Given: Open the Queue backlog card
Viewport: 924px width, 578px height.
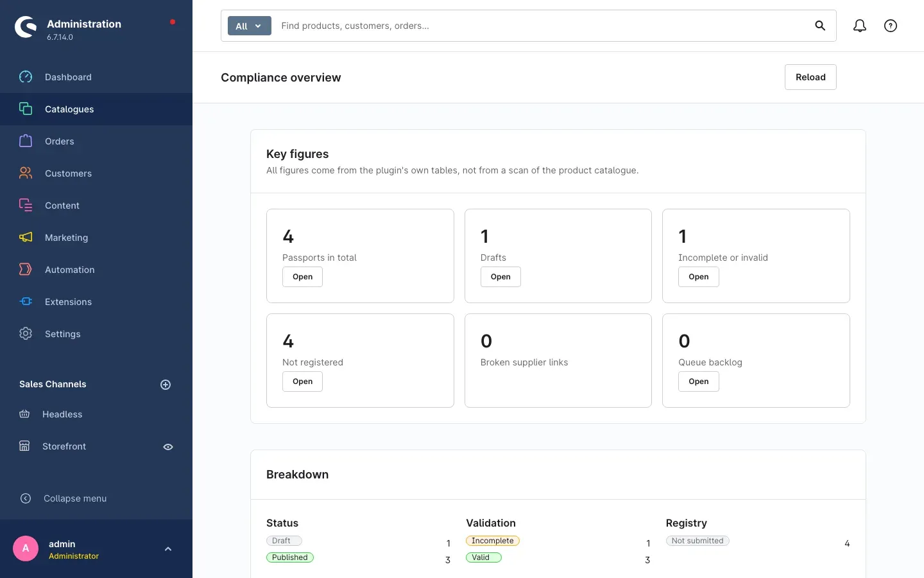Looking at the screenshot, I should point(699,381).
